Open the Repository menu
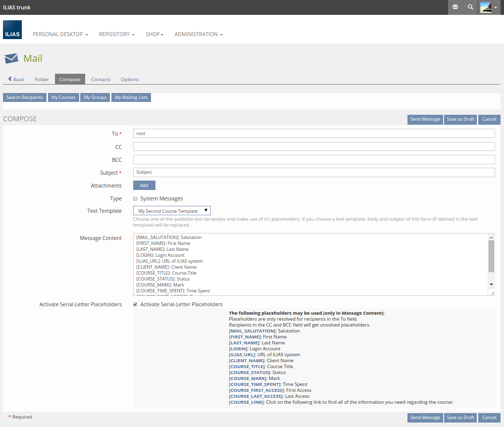The image size is (504, 427). pyautogui.click(x=116, y=35)
